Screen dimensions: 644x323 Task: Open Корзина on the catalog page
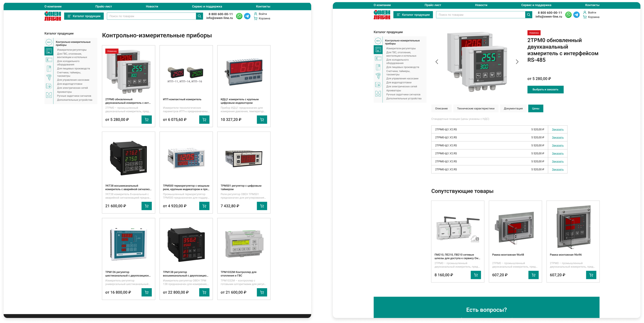262,19
